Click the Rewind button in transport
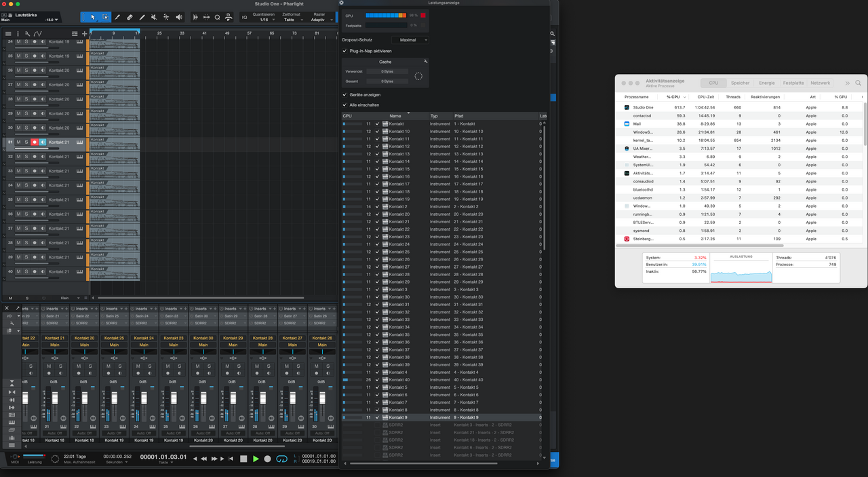The height and width of the screenshot is (477, 868). pos(203,459)
